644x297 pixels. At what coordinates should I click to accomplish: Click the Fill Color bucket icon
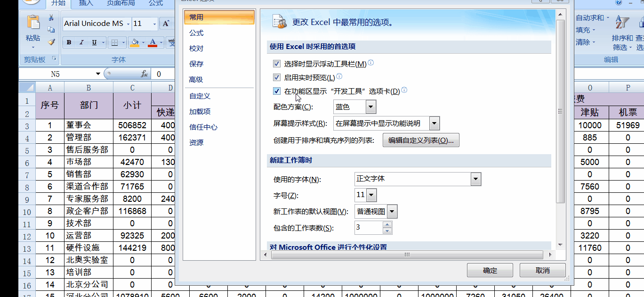coord(134,42)
